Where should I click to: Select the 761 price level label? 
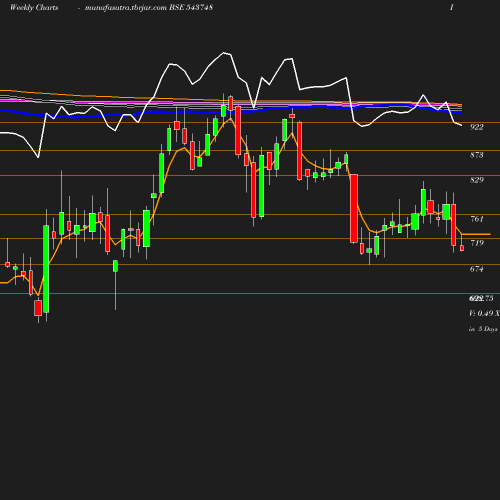tap(477, 219)
